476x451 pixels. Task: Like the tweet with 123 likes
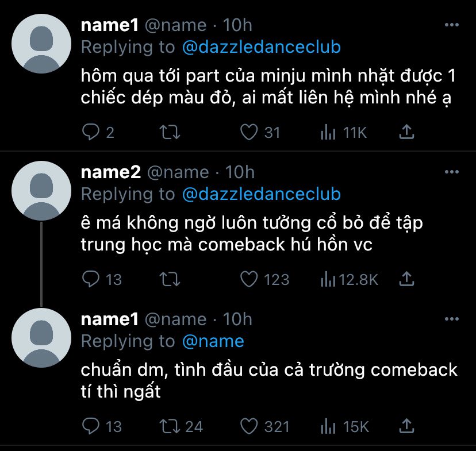pyautogui.click(x=249, y=280)
